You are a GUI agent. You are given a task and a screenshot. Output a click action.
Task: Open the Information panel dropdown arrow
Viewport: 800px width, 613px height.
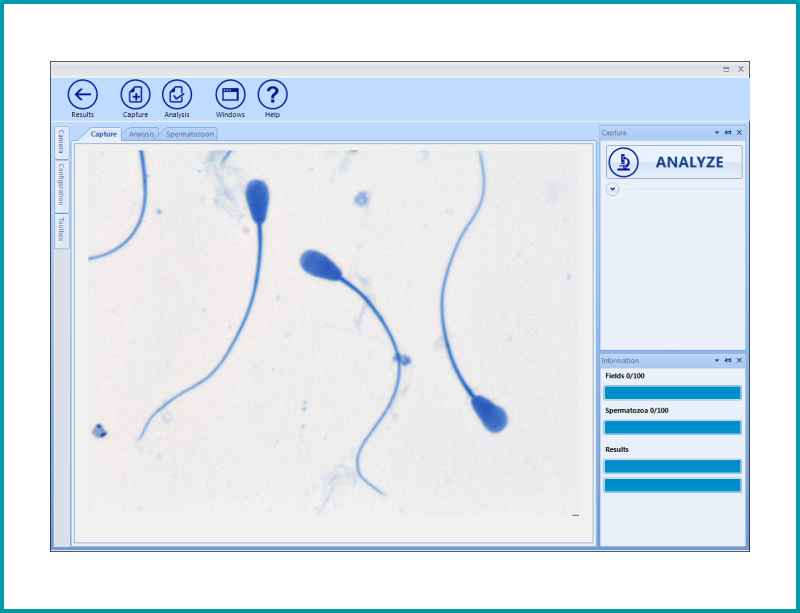(x=717, y=360)
